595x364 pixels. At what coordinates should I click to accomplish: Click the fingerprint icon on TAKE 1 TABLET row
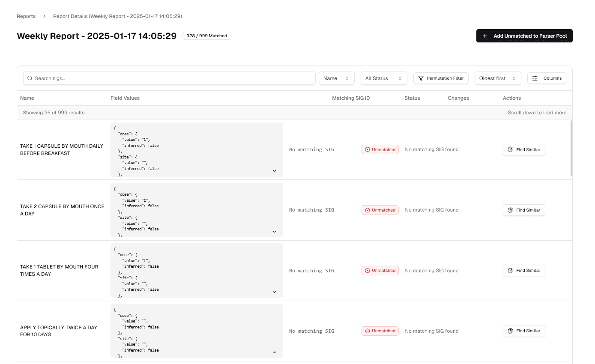(510, 270)
